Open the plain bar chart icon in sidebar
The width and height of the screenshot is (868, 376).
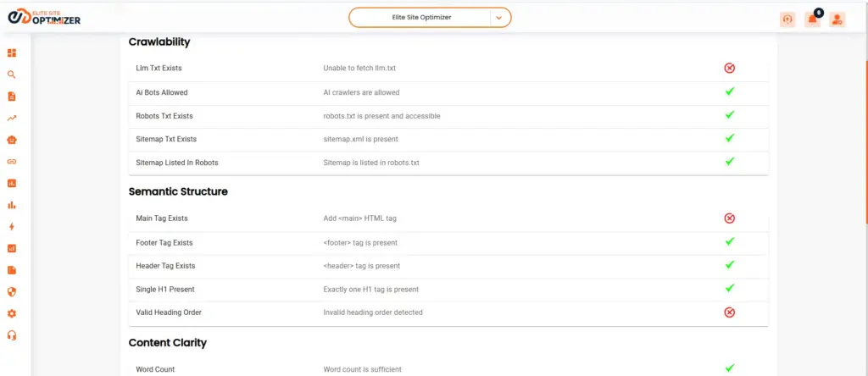(x=12, y=205)
